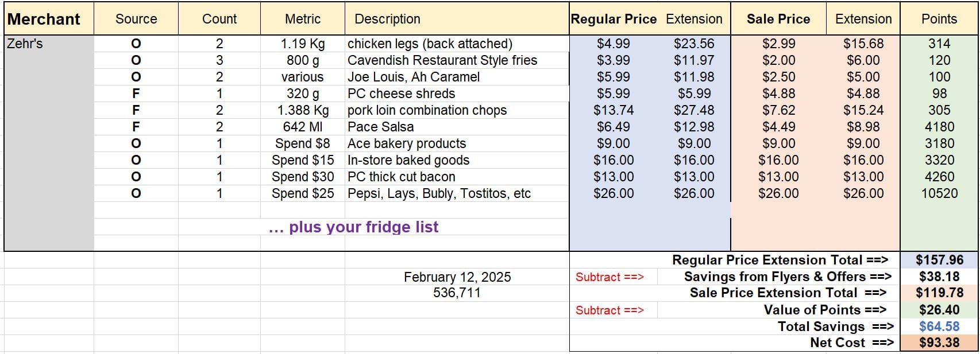Click the Regular Price Extension Total $157.96
The image size is (980, 354).
939,260
